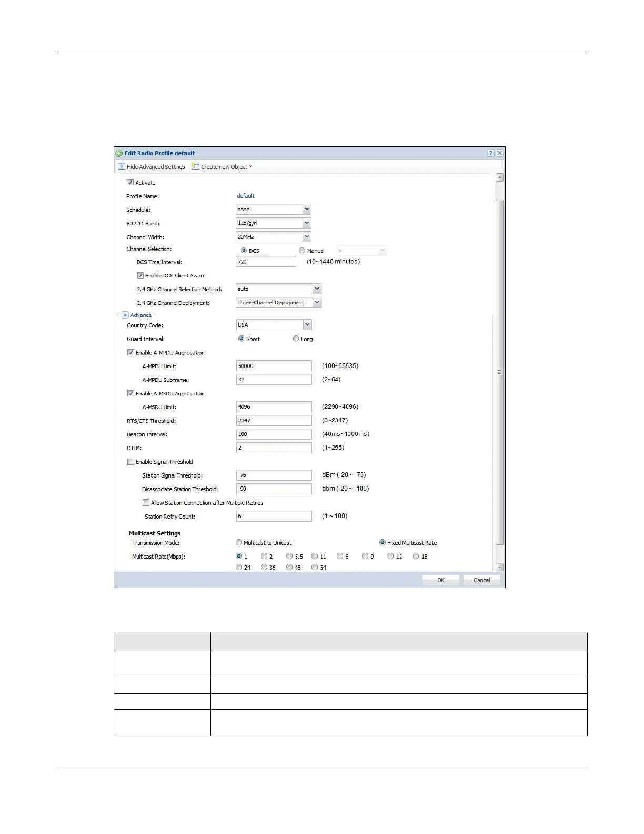The width and height of the screenshot is (644, 834).
Task: Close the Edit Radio Profile dialog
Action: [499, 153]
